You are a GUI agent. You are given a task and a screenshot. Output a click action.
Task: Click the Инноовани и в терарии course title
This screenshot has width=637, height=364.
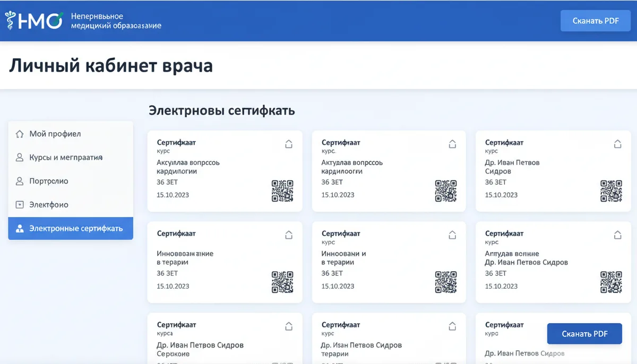(343, 258)
